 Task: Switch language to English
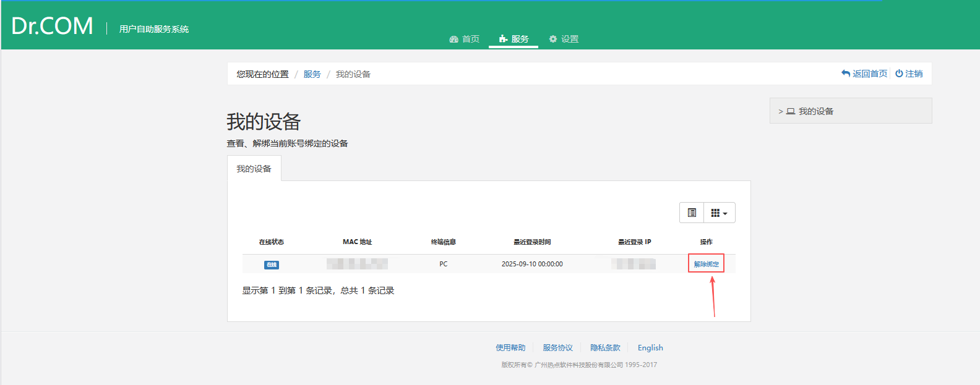coord(650,348)
